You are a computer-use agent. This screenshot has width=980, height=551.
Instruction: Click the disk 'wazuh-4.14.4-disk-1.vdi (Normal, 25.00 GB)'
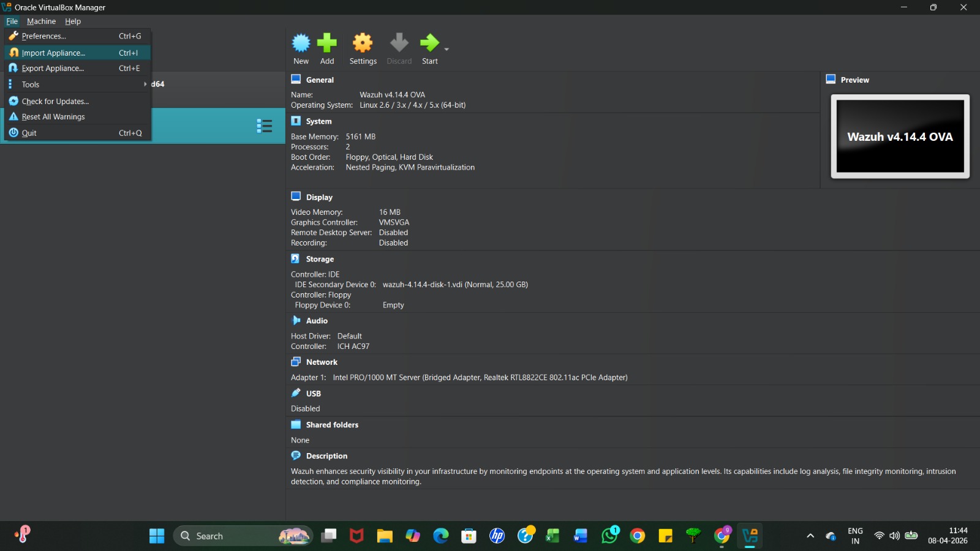point(455,285)
